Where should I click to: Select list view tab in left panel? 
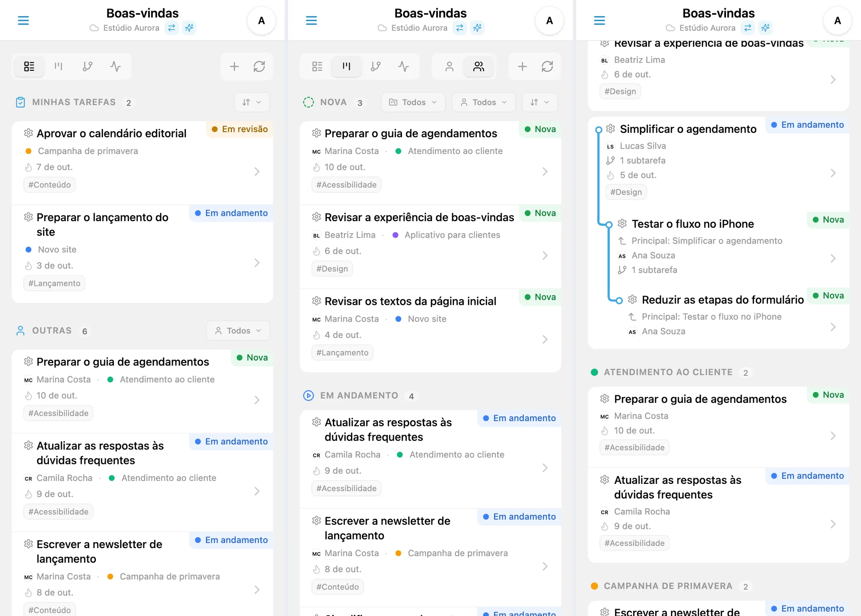pyautogui.click(x=29, y=66)
